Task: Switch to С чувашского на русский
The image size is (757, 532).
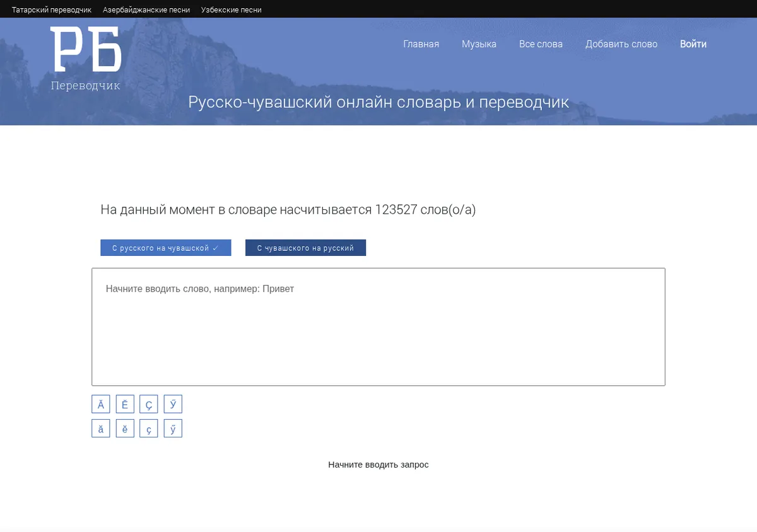Action: click(305, 248)
